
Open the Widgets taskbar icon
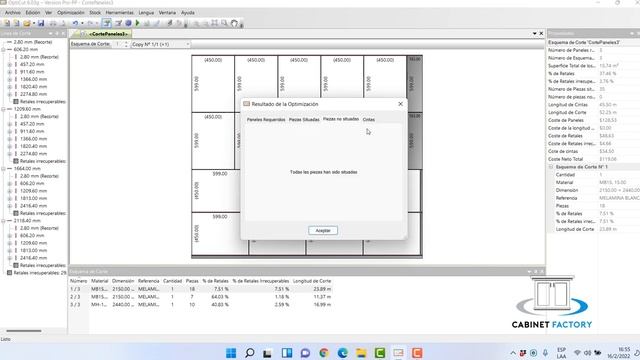point(287,353)
